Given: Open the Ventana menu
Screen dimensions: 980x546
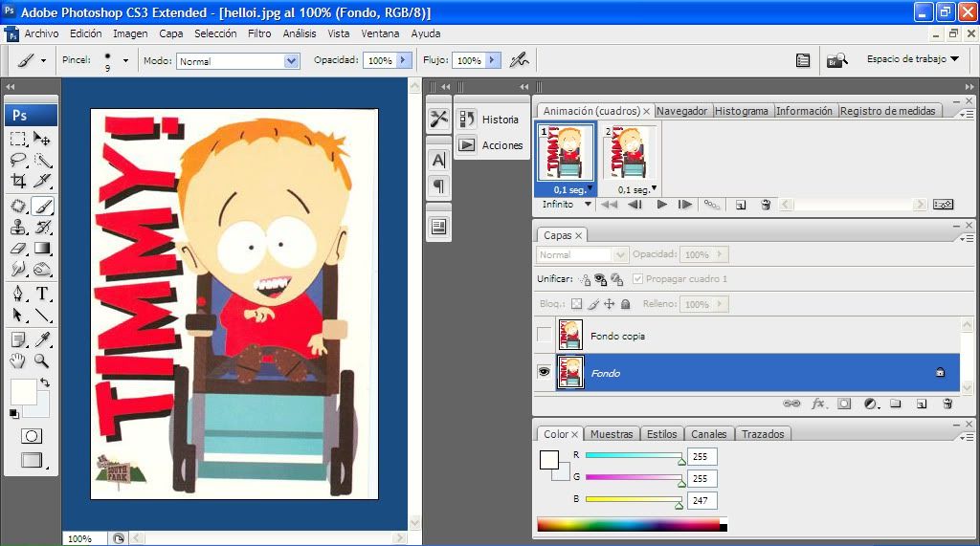Looking at the screenshot, I should click(x=380, y=33).
